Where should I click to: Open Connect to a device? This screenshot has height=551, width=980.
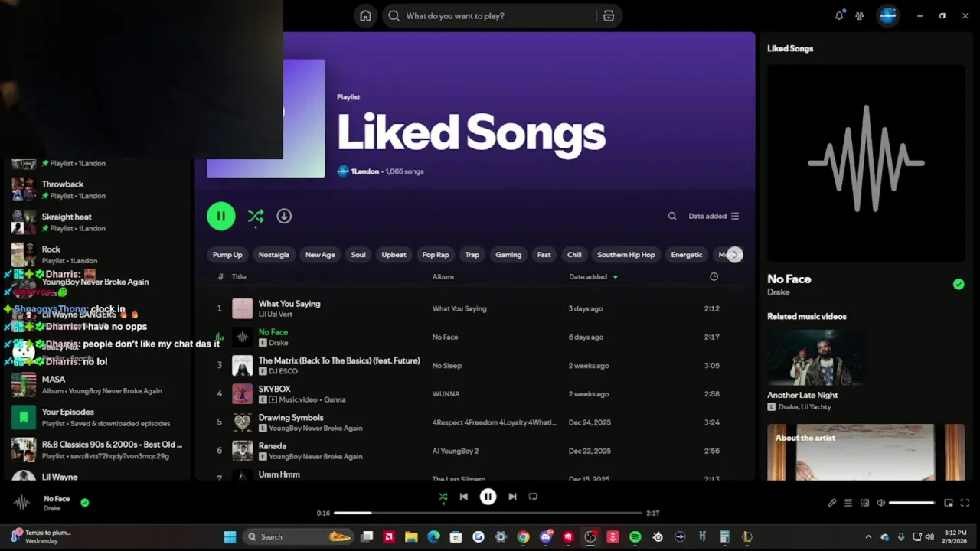point(864,503)
